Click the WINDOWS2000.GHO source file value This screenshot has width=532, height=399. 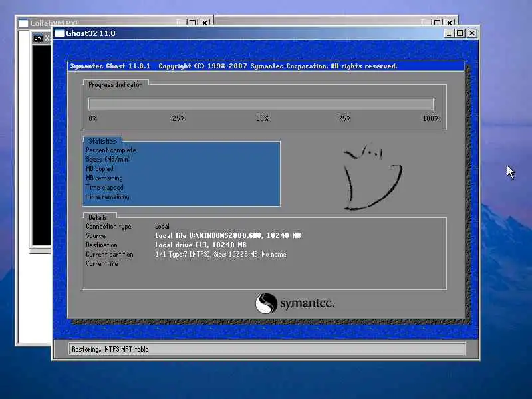click(228, 235)
